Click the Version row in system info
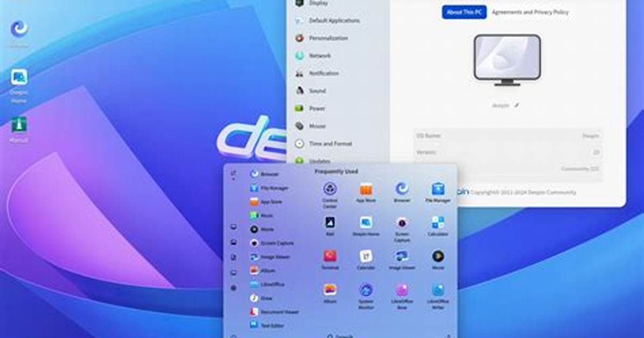This screenshot has height=338, width=644. click(x=508, y=152)
